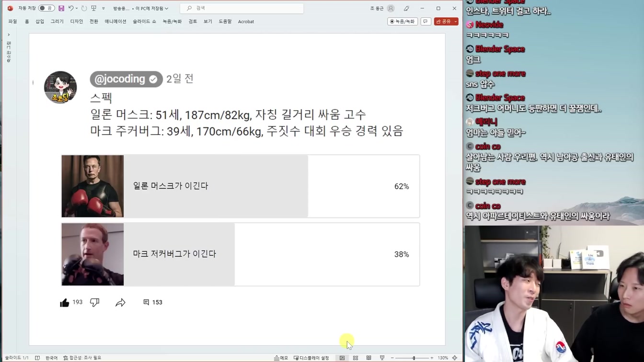Click the 38% poll result text
This screenshot has width=644, height=362.
pyautogui.click(x=402, y=254)
